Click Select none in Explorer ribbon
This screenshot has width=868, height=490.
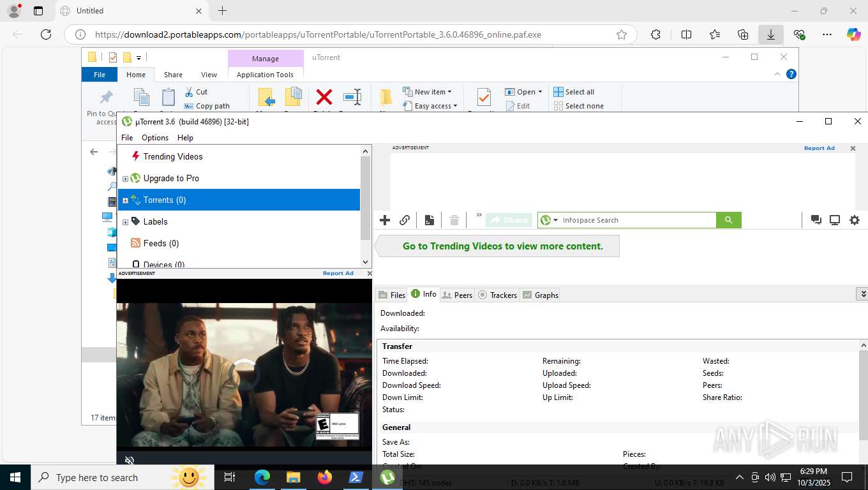tap(578, 106)
